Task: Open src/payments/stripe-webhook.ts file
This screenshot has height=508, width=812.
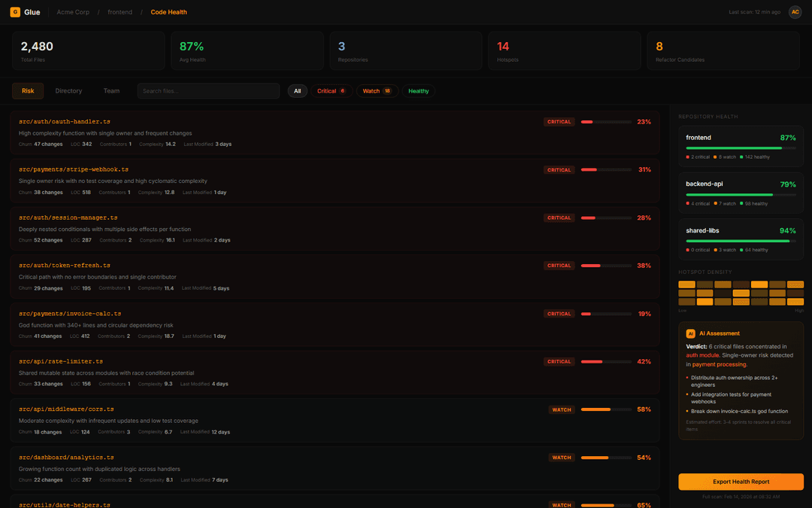Action: 74,169
